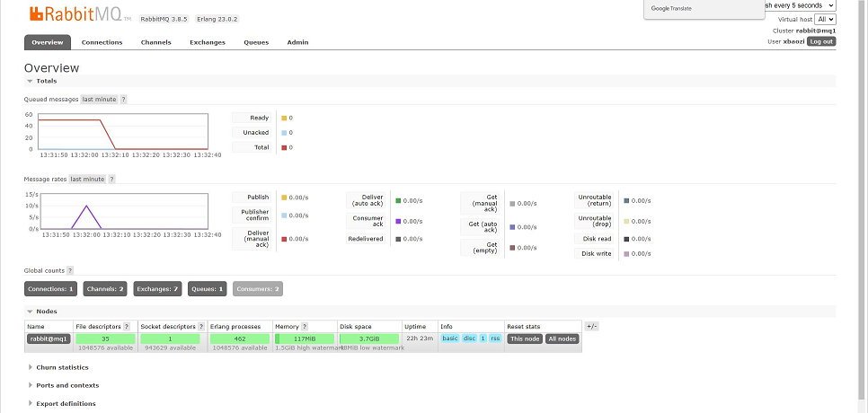Open the refresh interval dropdown
868x413 pixels.
pyautogui.click(x=800, y=5)
